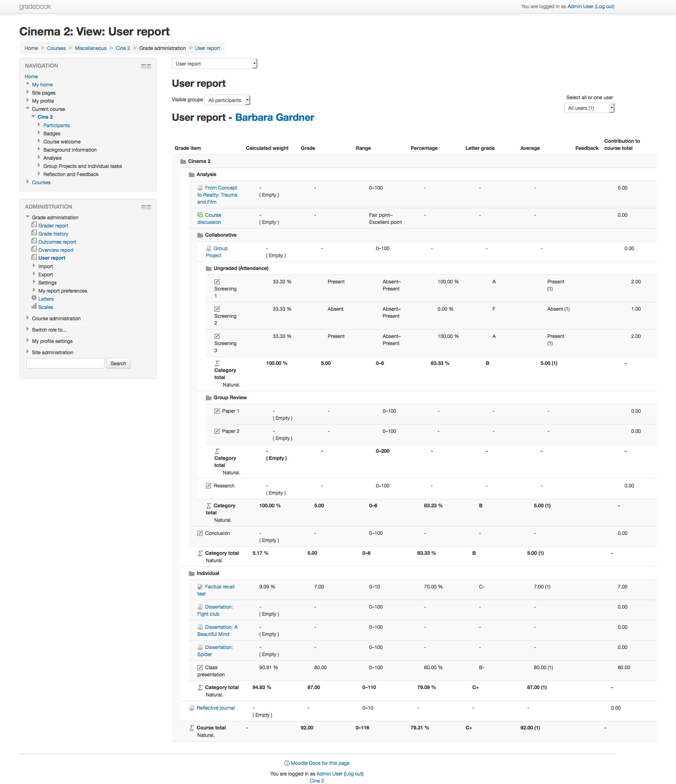Click the Grader report icon

tap(34, 225)
